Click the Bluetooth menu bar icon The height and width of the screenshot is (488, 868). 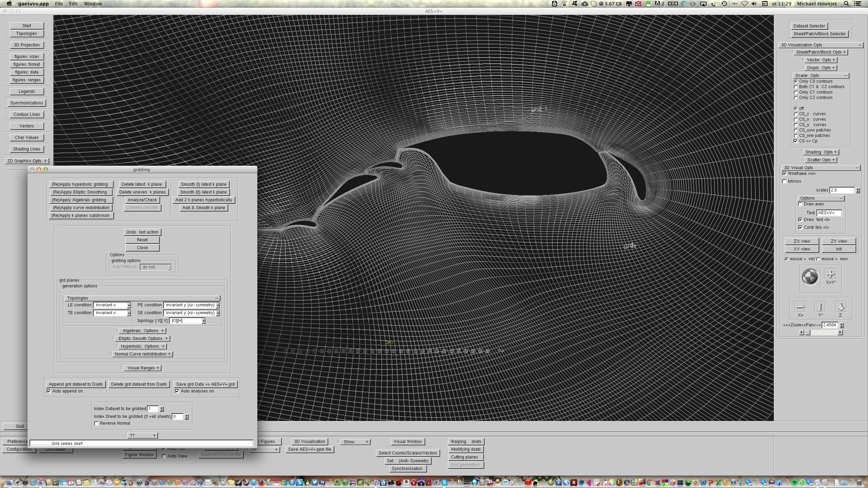click(734, 4)
